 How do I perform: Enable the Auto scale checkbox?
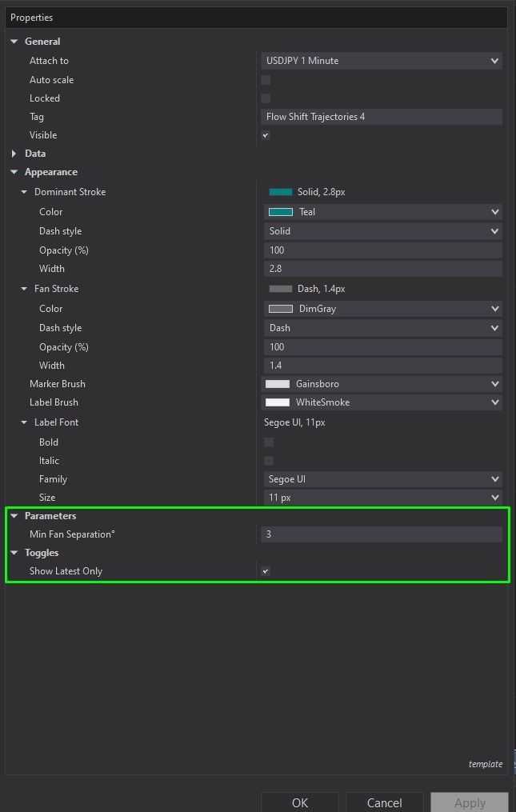266,80
